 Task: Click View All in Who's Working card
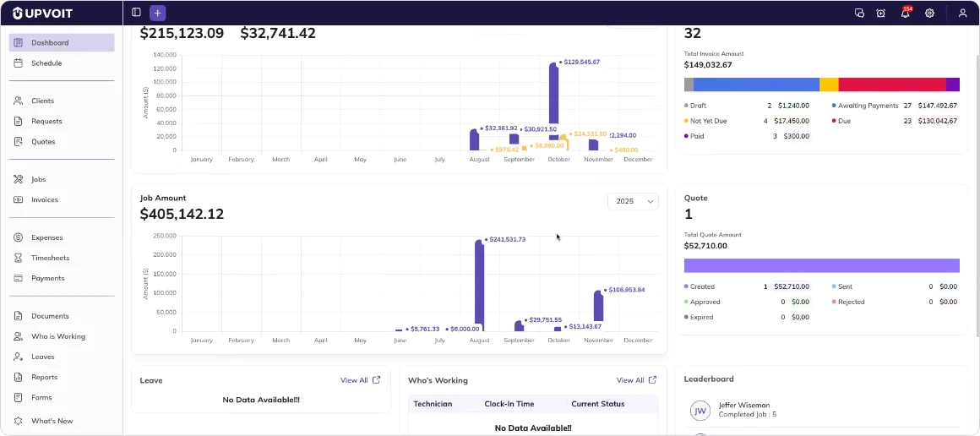pos(630,379)
